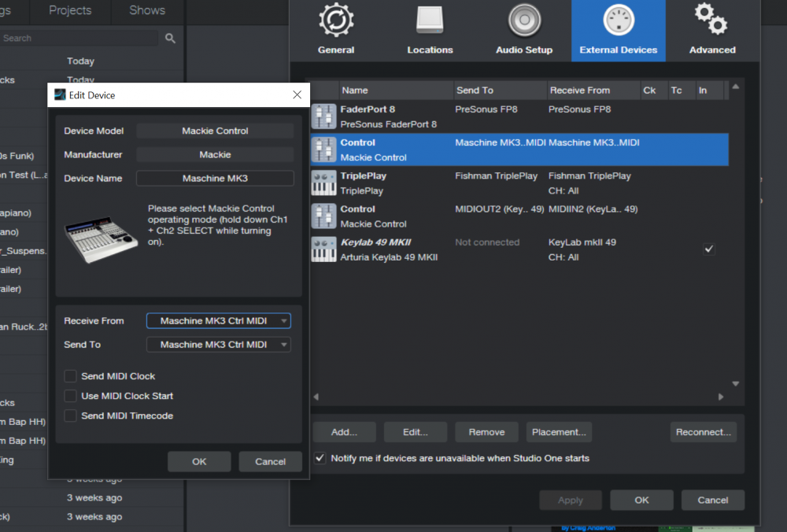This screenshot has width=787, height=532.
Task: Click the Ck column header
Action: (x=654, y=91)
